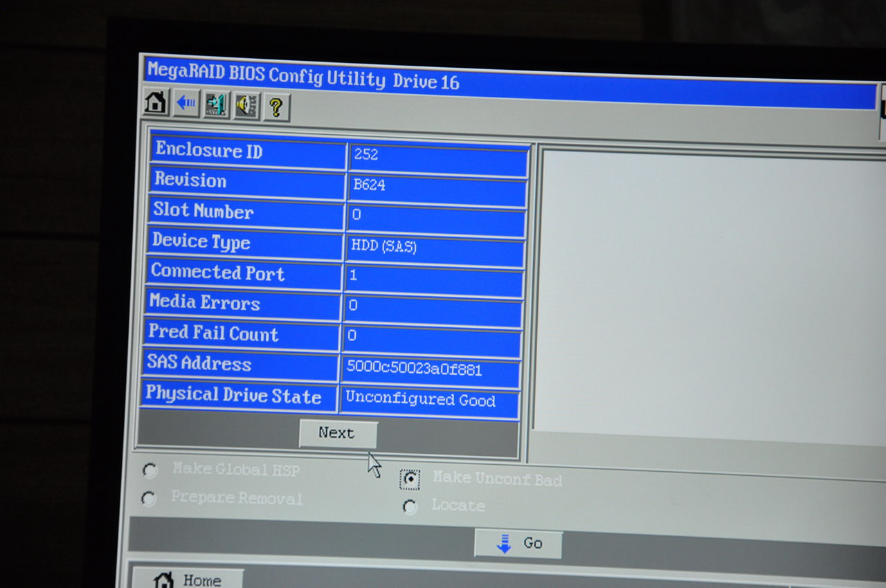Select the Make Global HSP radio button
Image resolution: width=886 pixels, height=588 pixels.
tap(150, 470)
